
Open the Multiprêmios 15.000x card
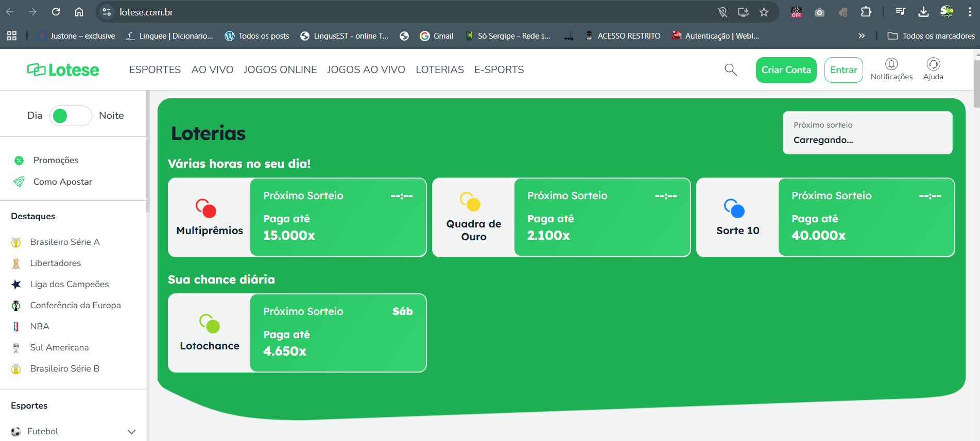[x=297, y=217]
